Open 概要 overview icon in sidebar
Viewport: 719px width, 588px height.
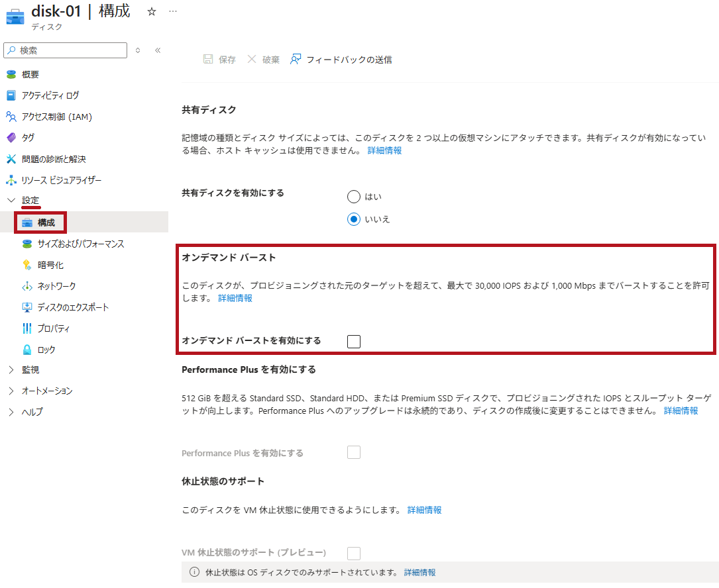[x=11, y=74]
